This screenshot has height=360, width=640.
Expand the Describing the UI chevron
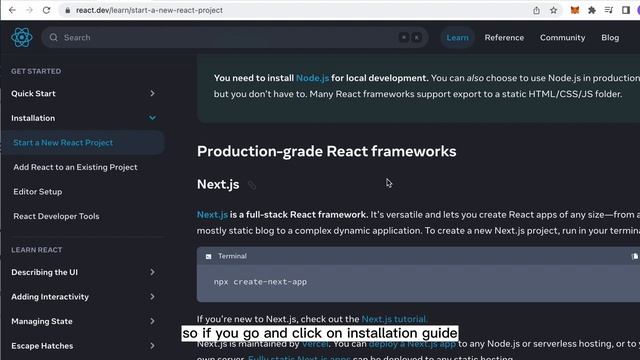click(152, 272)
